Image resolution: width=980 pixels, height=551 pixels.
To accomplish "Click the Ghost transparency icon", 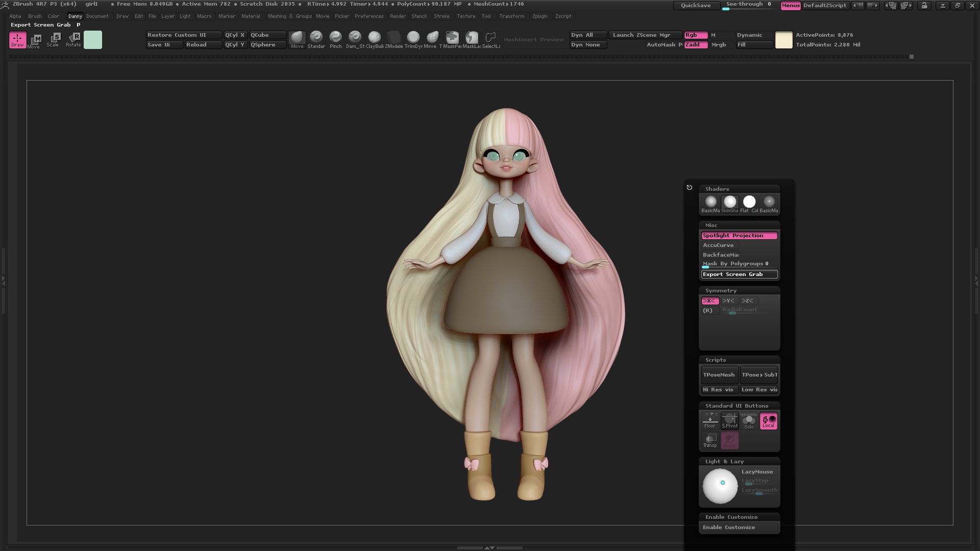I will click(x=729, y=440).
